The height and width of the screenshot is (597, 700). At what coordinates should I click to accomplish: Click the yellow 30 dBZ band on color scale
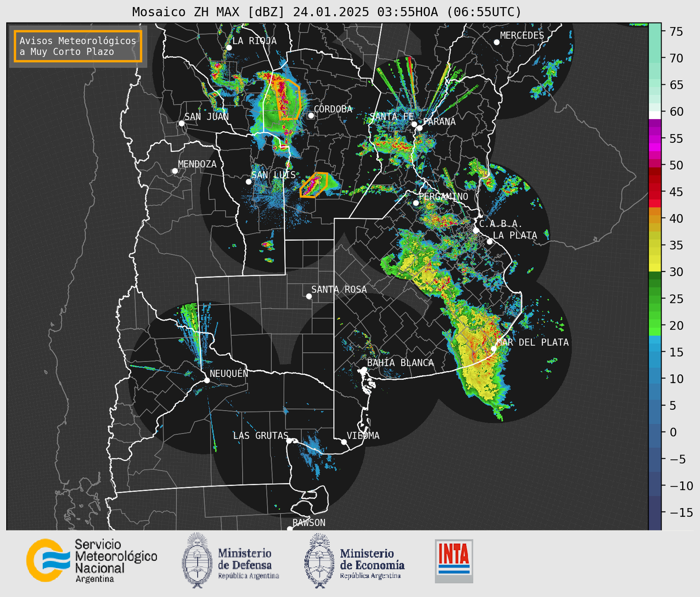click(x=655, y=268)
